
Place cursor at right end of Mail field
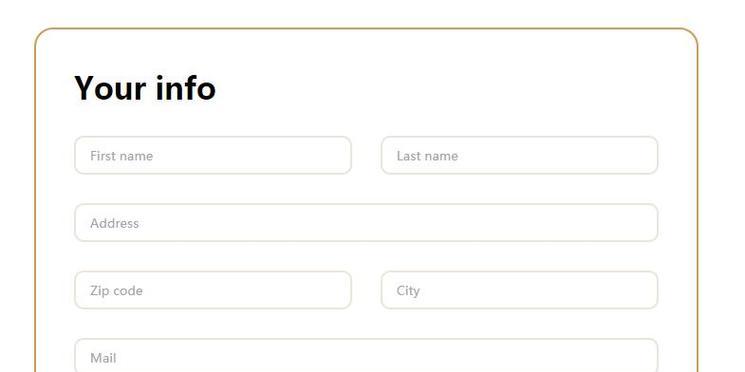point(644,356)
